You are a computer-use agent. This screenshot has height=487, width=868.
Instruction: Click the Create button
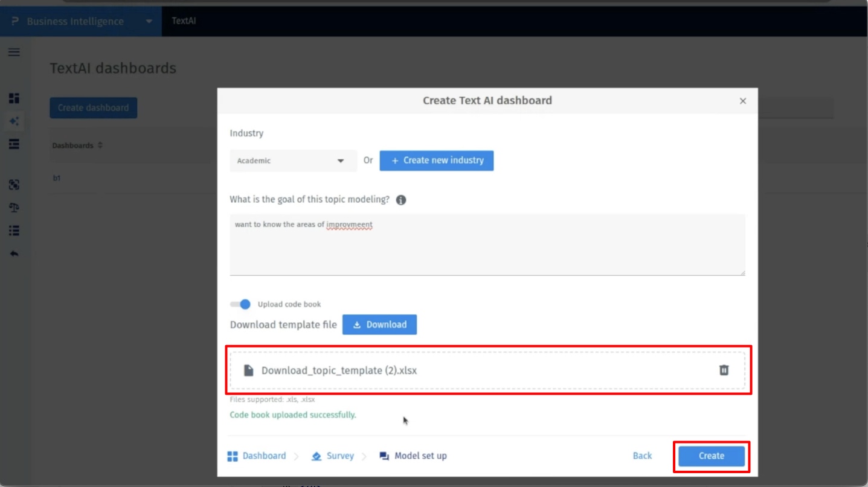(711, 456)
